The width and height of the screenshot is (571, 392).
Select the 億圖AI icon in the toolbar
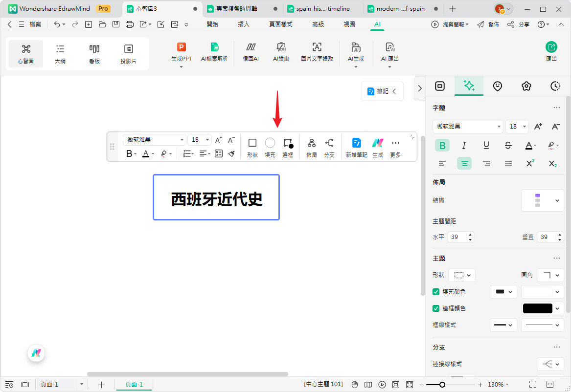(x=251, y=52)
